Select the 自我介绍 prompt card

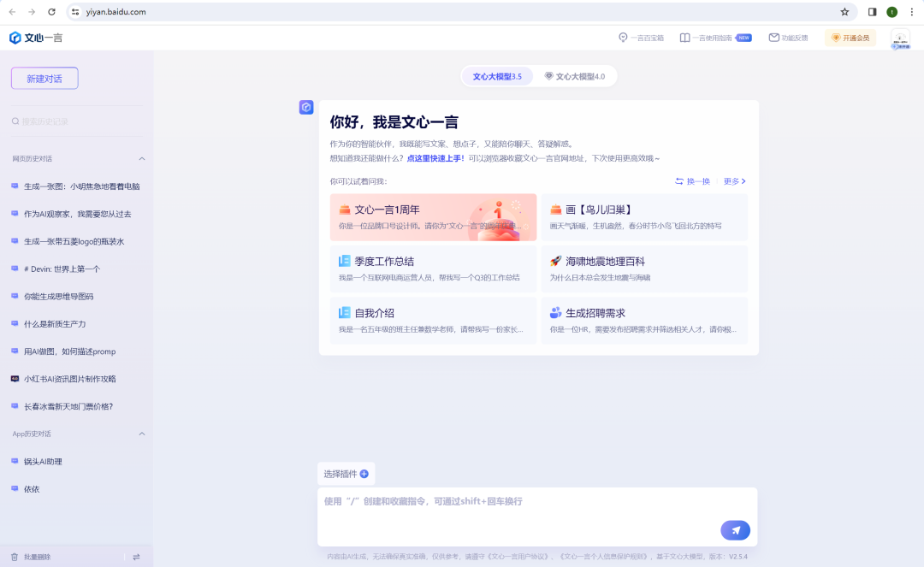coord(433,321)
